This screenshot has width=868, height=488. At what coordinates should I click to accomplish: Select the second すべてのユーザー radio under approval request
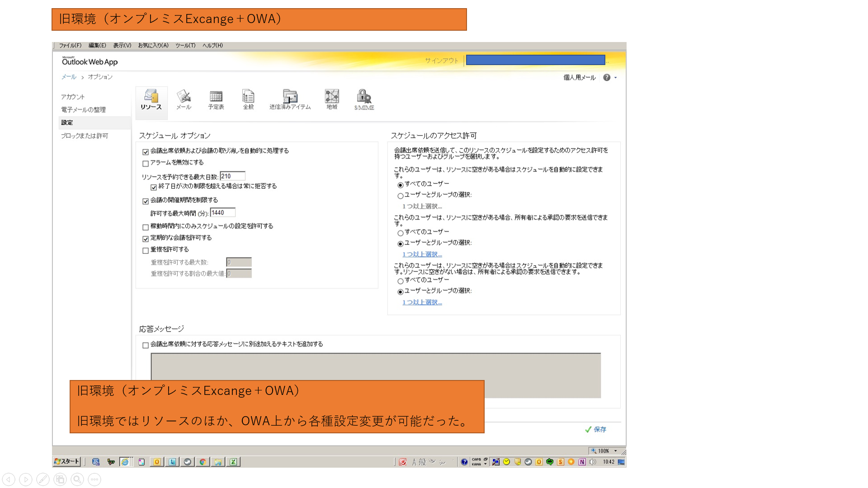401,233
